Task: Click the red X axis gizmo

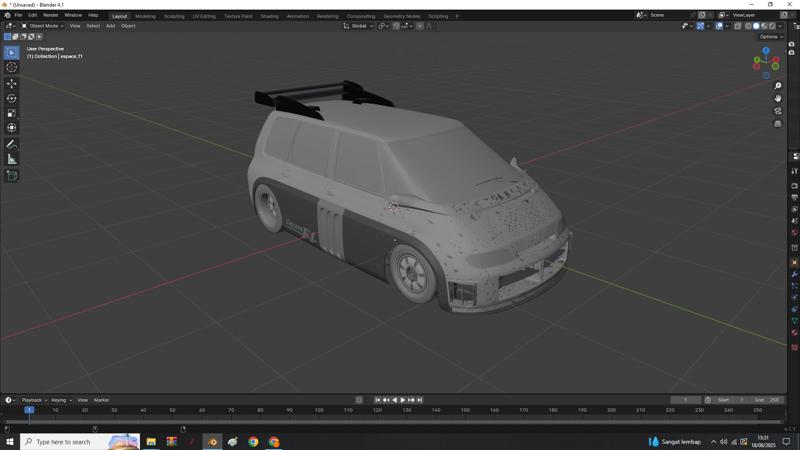Action: click(x=776, y=60)
